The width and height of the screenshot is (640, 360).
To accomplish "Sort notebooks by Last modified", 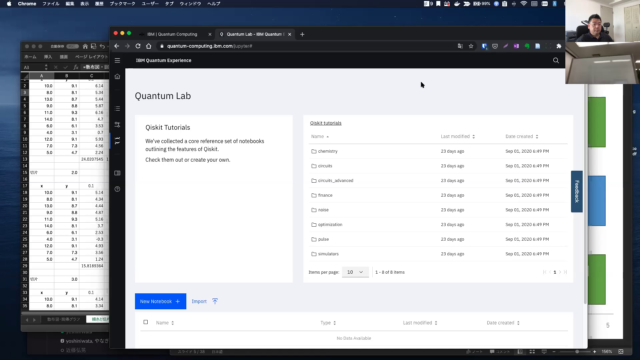I will 420,323.
